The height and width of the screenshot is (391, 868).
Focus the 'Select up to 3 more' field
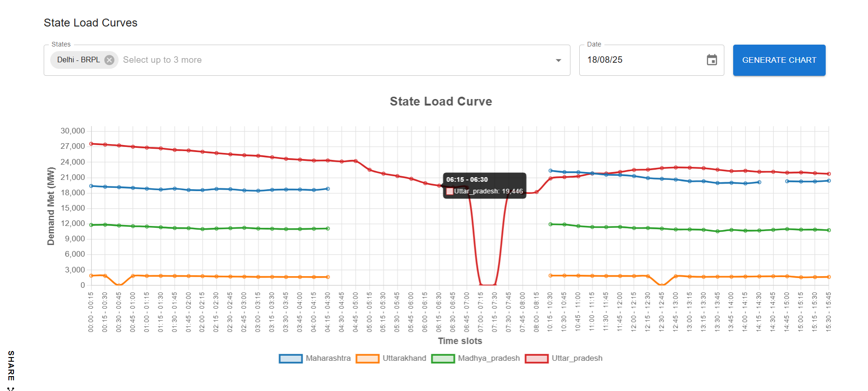point(325,60)
